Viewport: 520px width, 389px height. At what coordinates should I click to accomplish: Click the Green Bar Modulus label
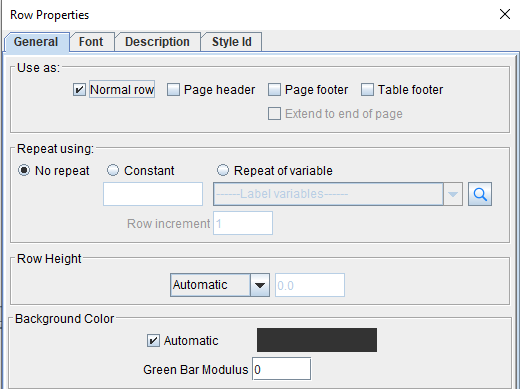[x=196, y=370]
